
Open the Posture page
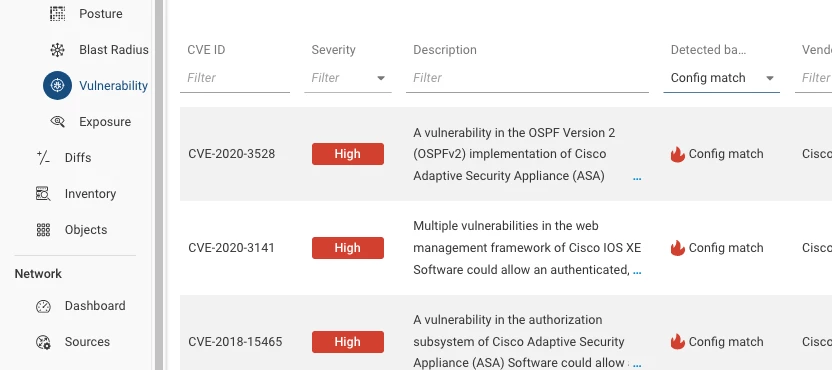[x=101, y=14]
